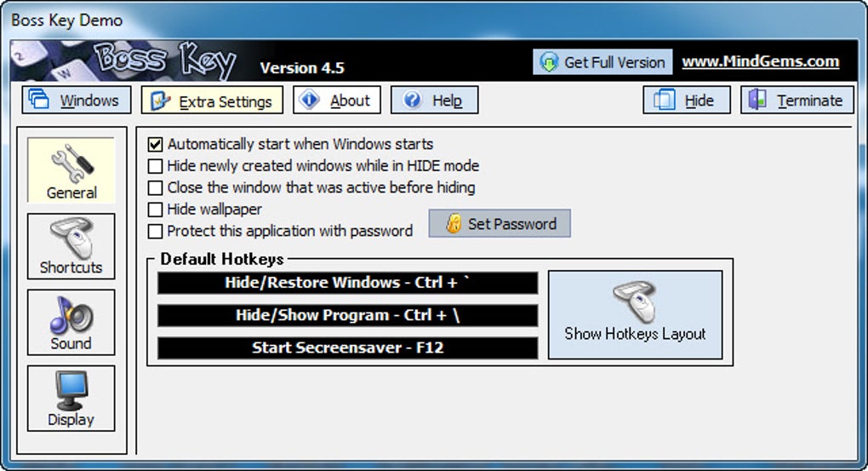
Task: Select the General wrench-and-screwdriver tab
Action: [x=71, y=170]
